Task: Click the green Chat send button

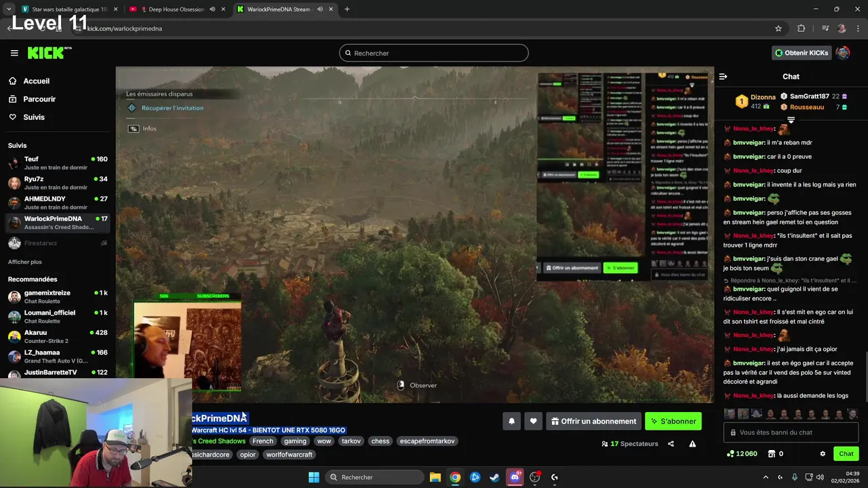Action: [846, 453]
